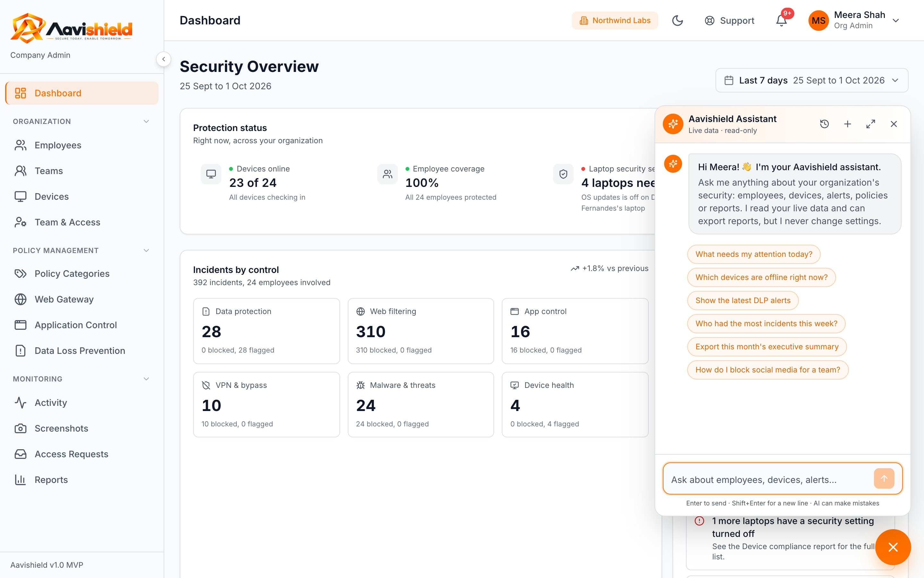The width and height of the screenshot is (924, 578).
Task: Click the Support lifebuoy icon
Action: pyautogui.click(x=709, y=21)
